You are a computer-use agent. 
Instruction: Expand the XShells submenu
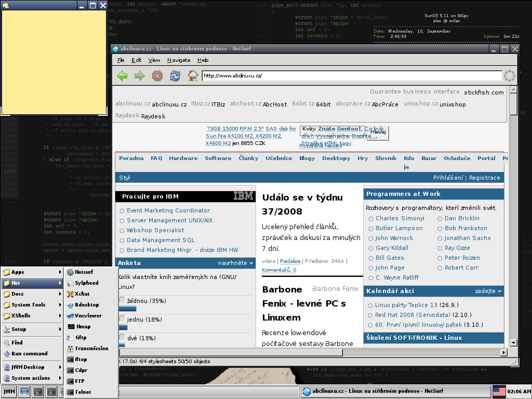(32, 315)
